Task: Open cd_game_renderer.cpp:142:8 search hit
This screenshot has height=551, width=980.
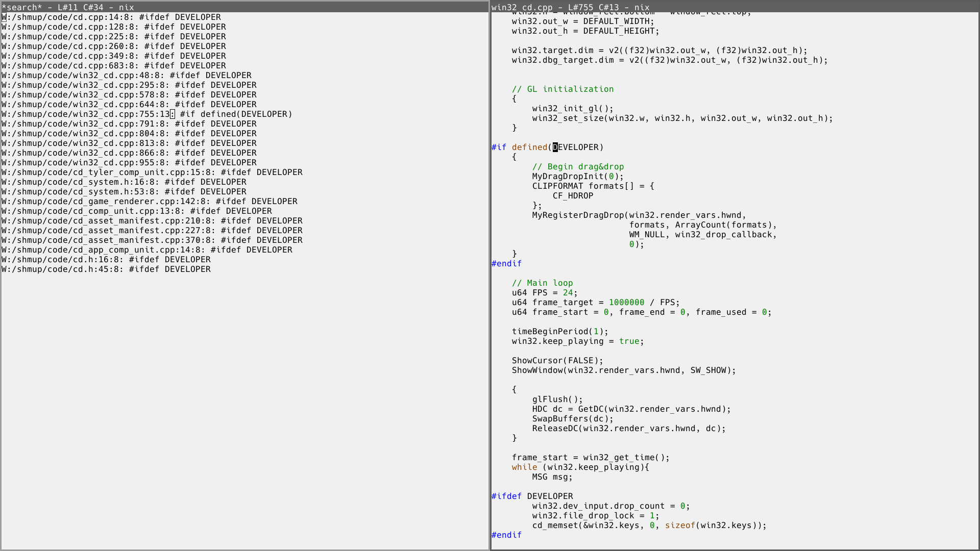Action: pos(150,202)
